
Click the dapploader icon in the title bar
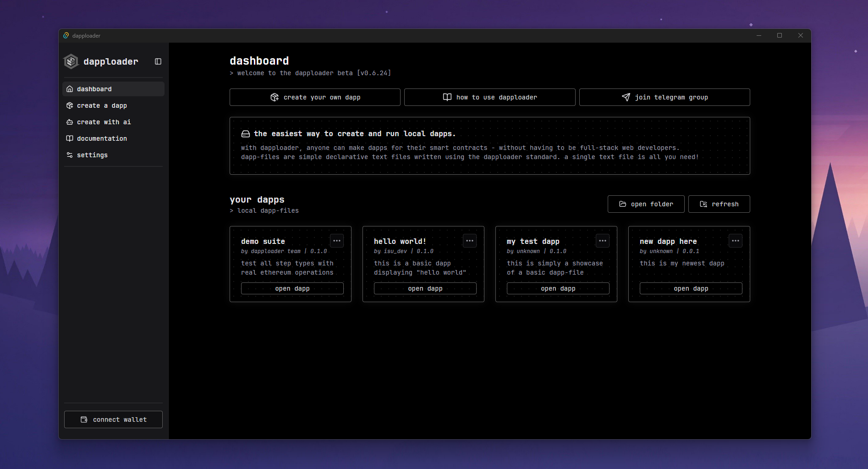tap(66, 35)
